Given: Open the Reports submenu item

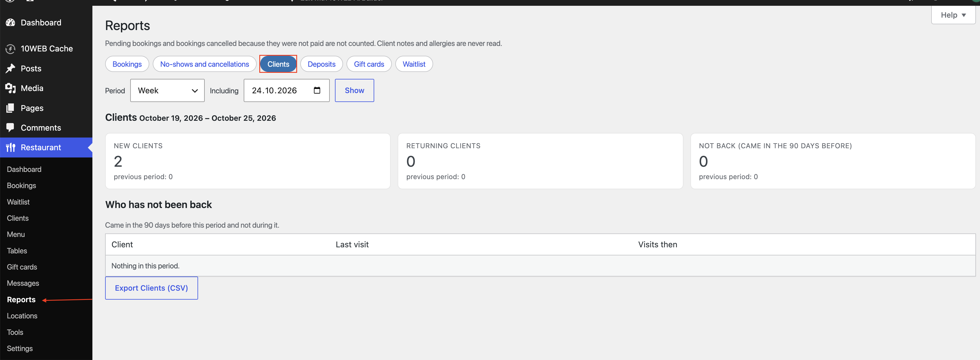Looking at the screenshot, I should pos(21,300).
